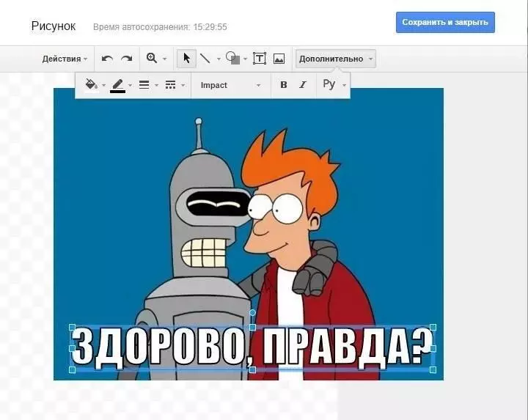528x420 pixels.
Task: Click the Redo arrow icon
Action: coord(126,59)
